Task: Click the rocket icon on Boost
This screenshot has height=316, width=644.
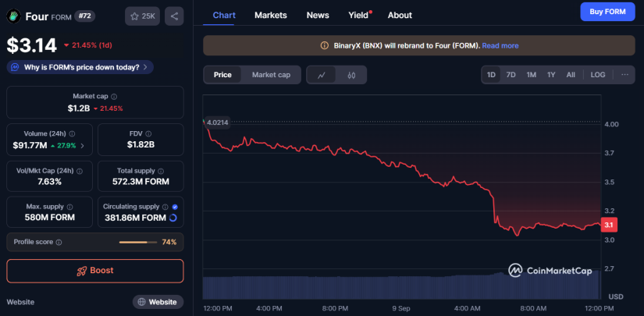Action: (82, 271)
